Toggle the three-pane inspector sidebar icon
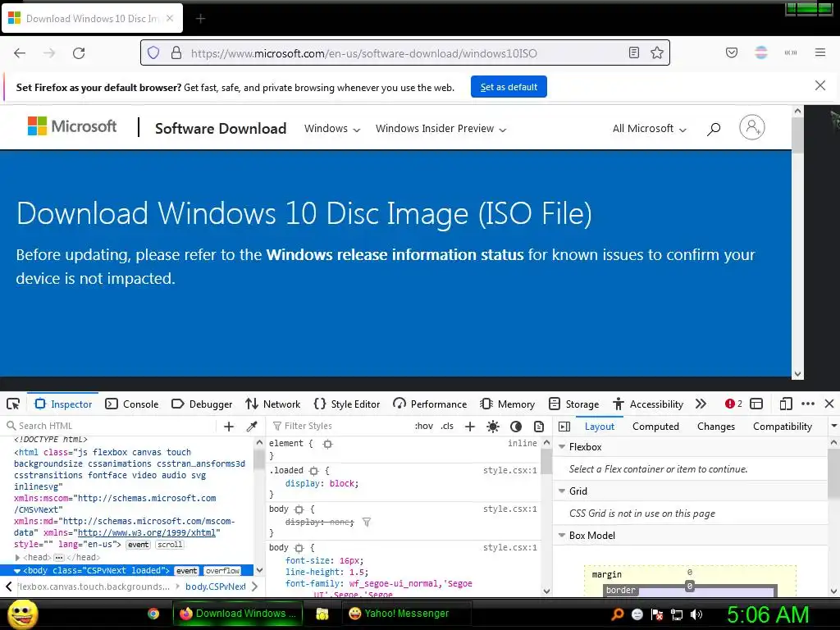Screen dimensions: 840x630 point(564,427)
